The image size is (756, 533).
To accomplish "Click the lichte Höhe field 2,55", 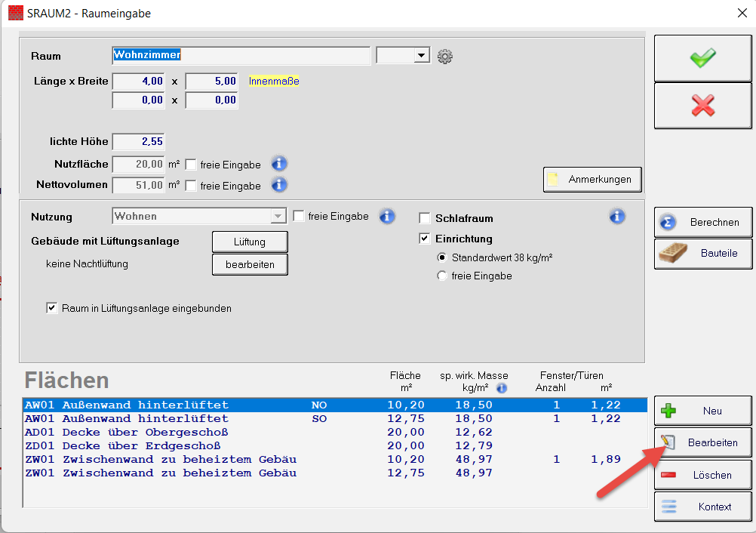I will coord(139,142).
